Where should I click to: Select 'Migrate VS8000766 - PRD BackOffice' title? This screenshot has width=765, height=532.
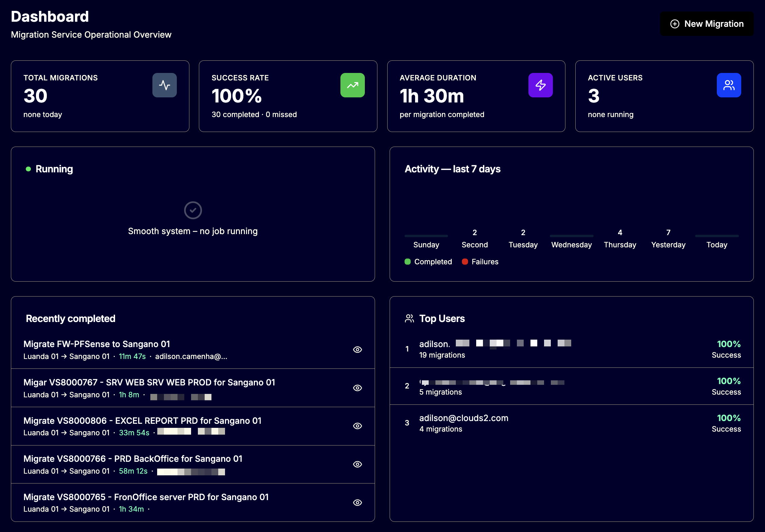pos(133,459)
